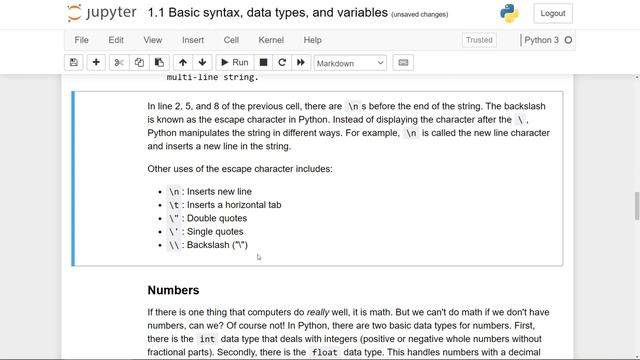The width and height of the screenshot is (640, 360).
Task: Restart the kernel icon
Action: point(282,62)
